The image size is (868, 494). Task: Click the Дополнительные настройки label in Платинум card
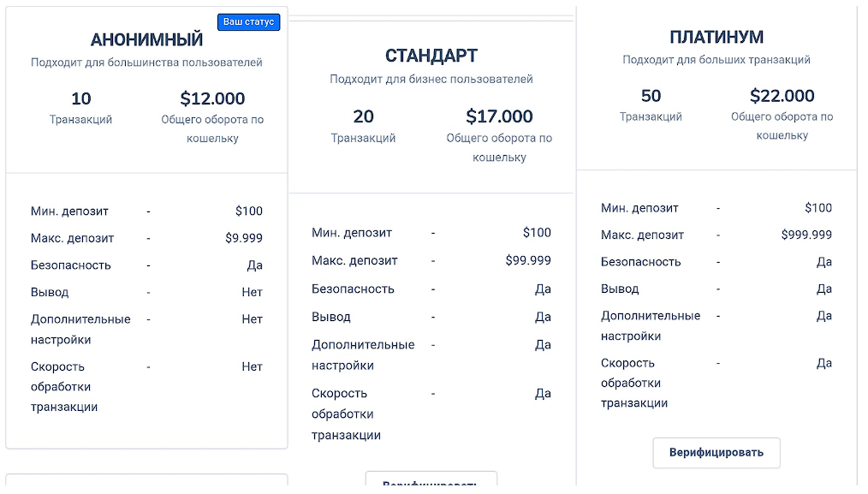tap(650, 325)
